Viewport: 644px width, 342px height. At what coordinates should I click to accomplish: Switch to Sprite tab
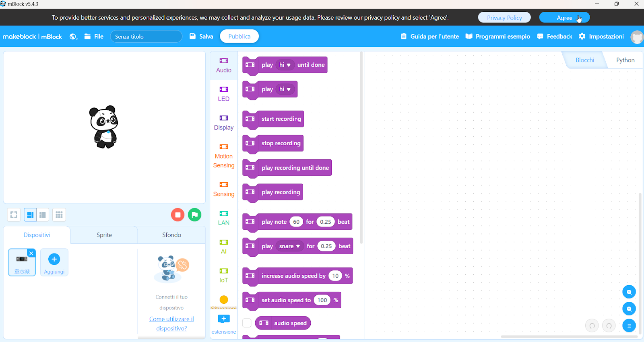pos(104,235)
